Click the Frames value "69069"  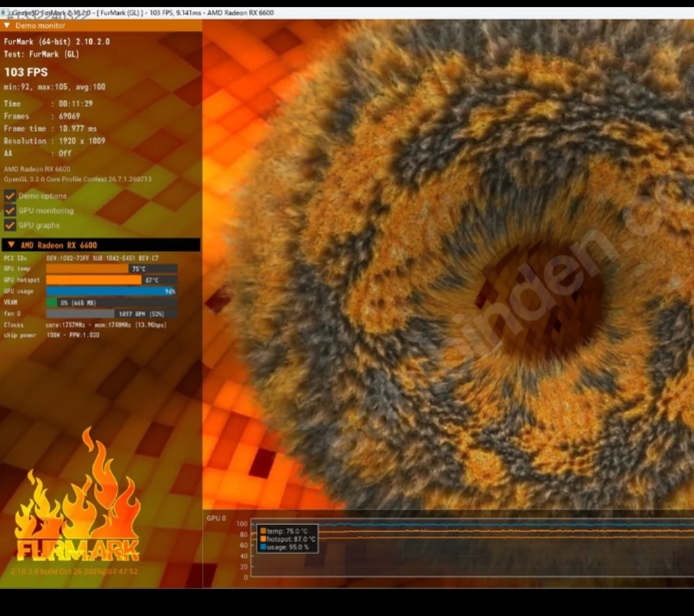(x=69, y=116)
